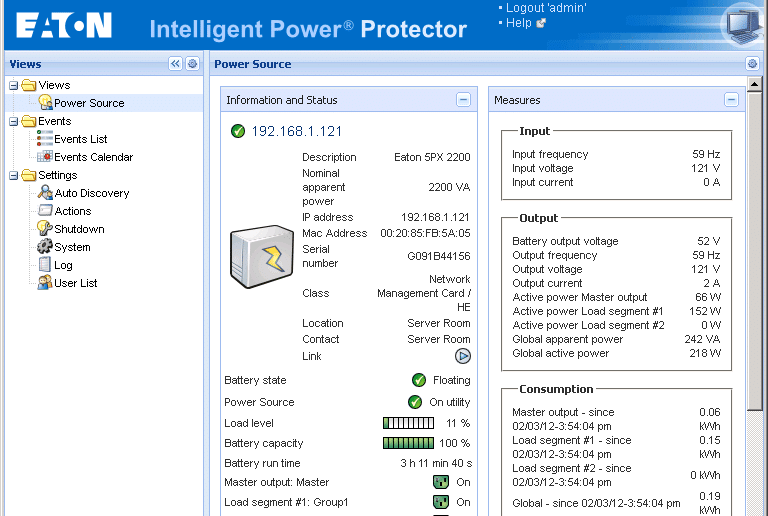Viewport: 768px width, 516px height.
Task: Minimize the Measures panel
Action: pos(731,100)
